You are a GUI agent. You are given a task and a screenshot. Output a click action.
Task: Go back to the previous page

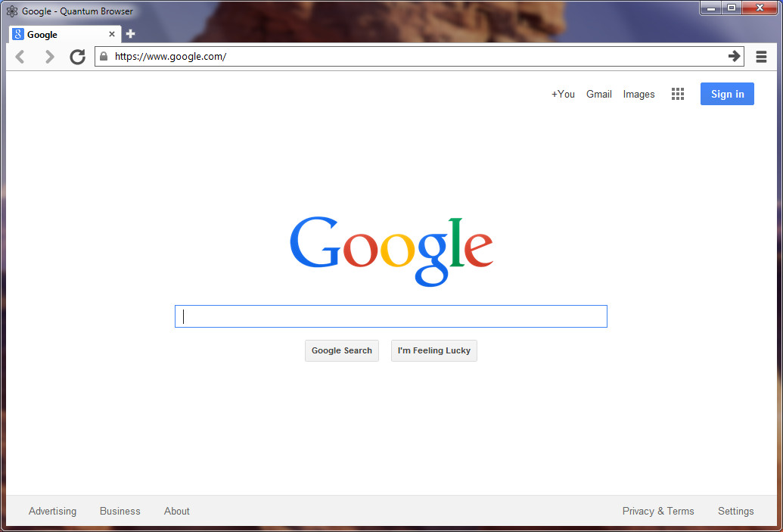pos(20,57)
